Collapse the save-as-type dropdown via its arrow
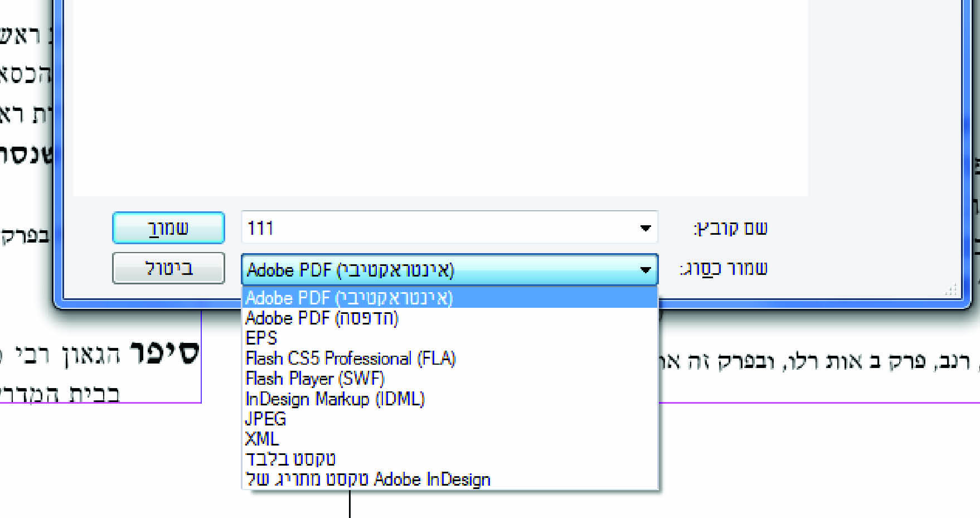 click(x=646, y=270)
